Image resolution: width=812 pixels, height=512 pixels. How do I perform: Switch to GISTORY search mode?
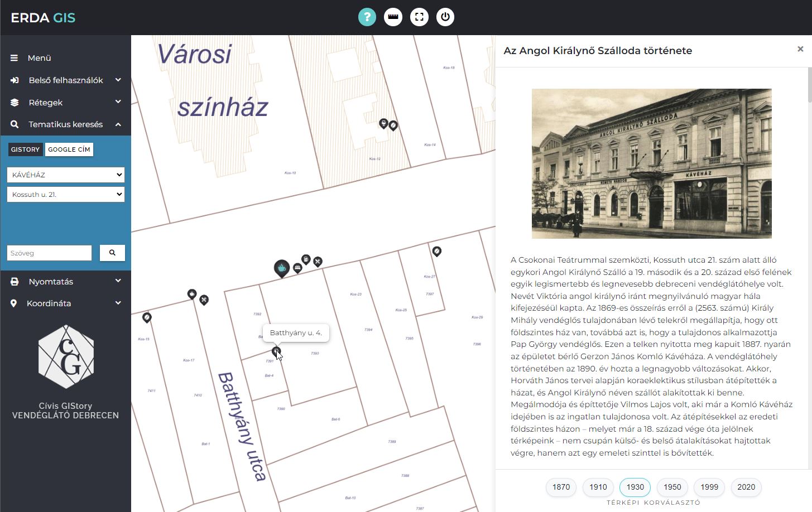coord(25,149)
